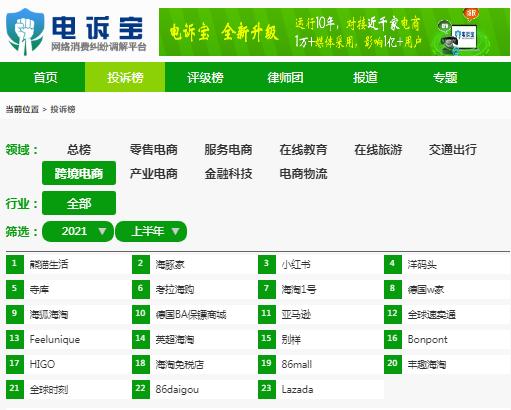Choose the 跨境电商 domain button
This screenshot has width=511, height=410.
pos(79,173)
